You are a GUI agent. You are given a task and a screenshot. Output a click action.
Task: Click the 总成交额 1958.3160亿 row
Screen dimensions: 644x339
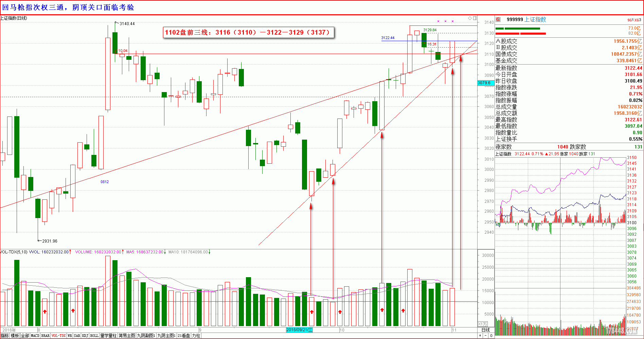[x=569, y=113]
